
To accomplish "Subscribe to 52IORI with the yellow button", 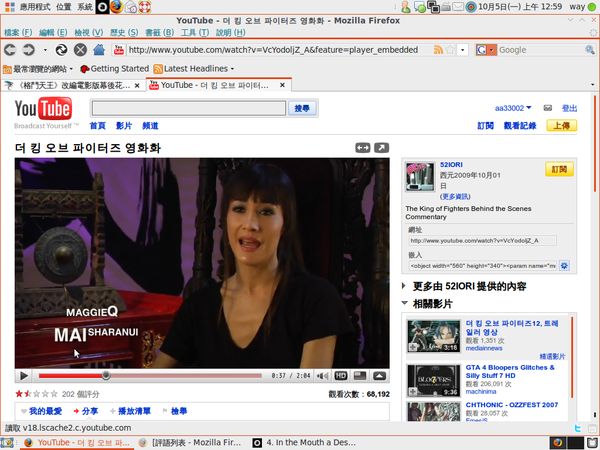I will coord(559,169).
